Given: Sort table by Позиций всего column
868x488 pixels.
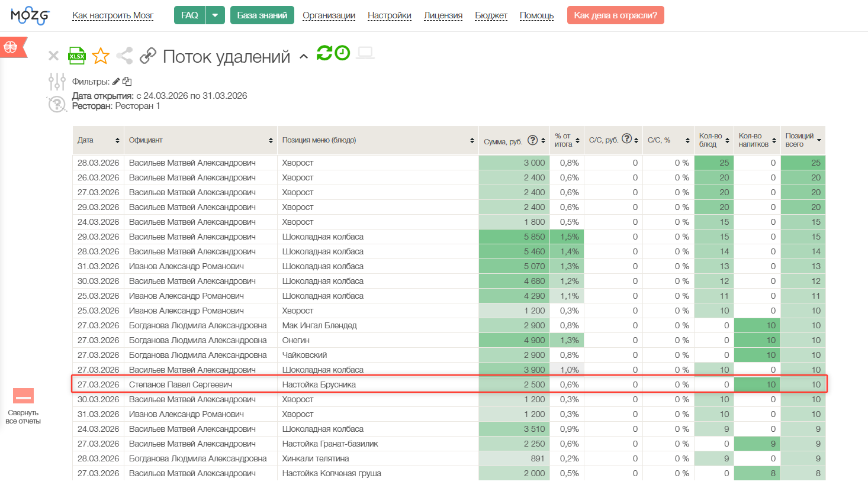Looking at the screenshot, I should point(803,140).
